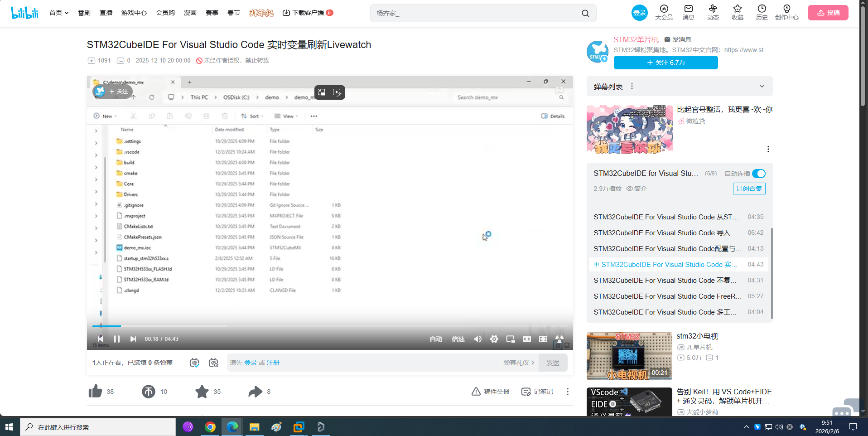Open 弹幕礼仪 etiquette link
Screen dimensions: 868x436
point(519,363)
